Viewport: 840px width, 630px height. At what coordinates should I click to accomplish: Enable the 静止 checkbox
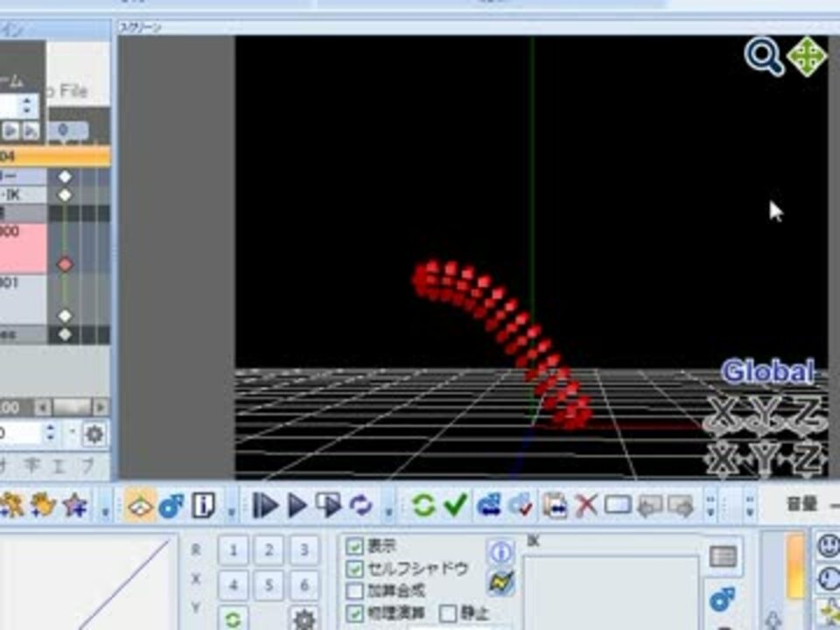click(447, 612)
